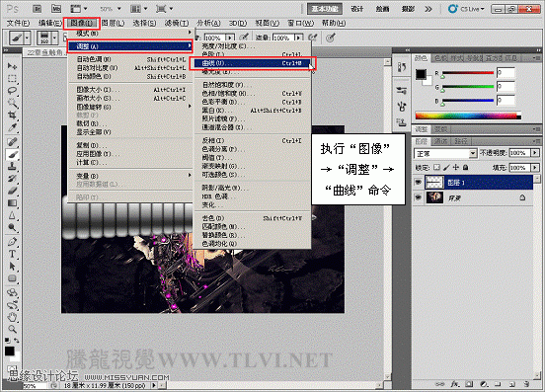545x392 pixels.
Task: Toggle Quick Mask mode below toolbox swatches
Action: [12, 369]
